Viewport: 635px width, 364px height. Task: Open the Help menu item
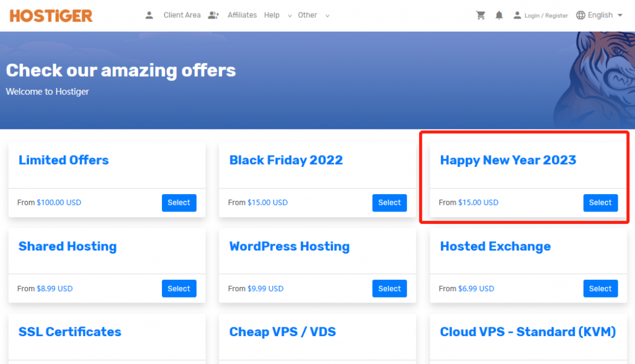click(x=272, y=16)
